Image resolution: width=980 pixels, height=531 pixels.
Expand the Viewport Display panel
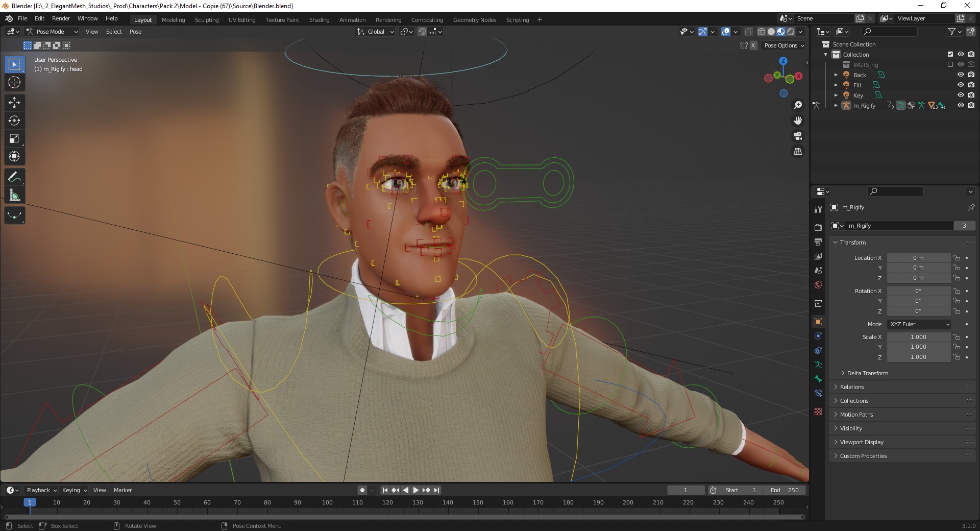[902, 442]
